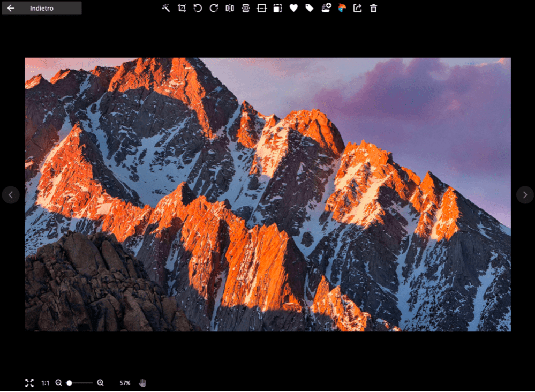Flip the image vertically
Viewport: 535px width, 392px height.
[x=246, y=8]
